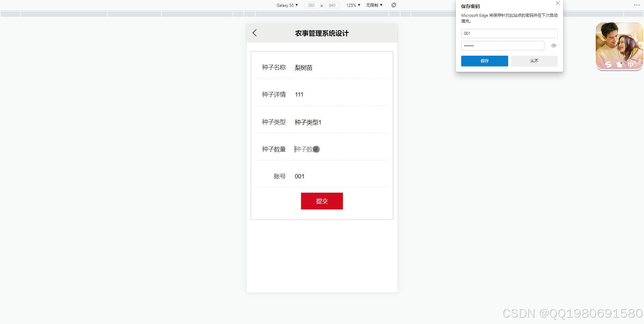Open the Galaxy S5 device dropdown
644x324 pixels.
(287, 5)
